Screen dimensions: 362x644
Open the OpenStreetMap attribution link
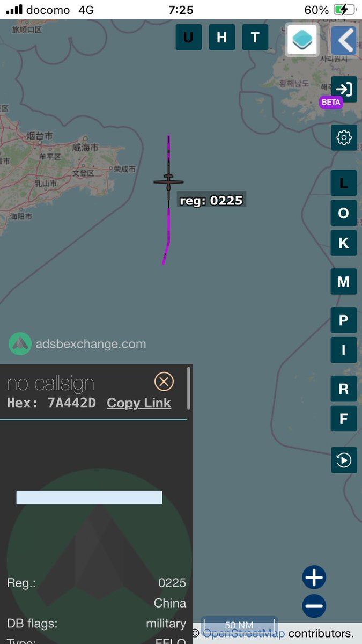coord(243,633)
